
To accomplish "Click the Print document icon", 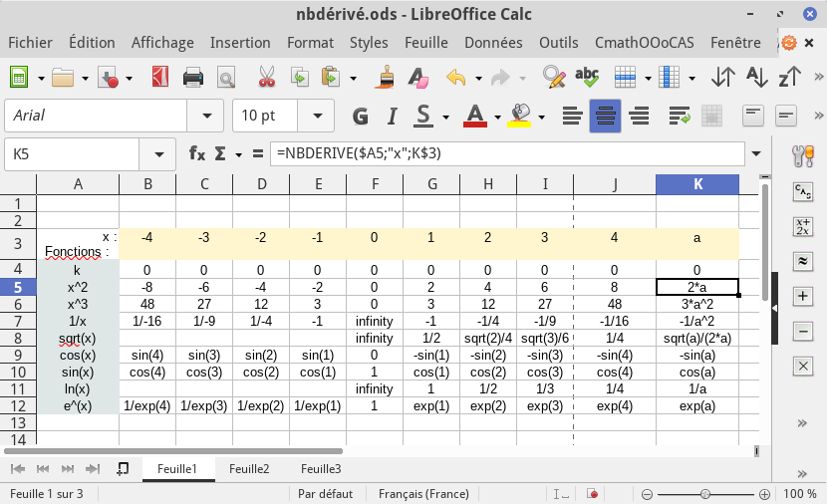I will [193, 78].
